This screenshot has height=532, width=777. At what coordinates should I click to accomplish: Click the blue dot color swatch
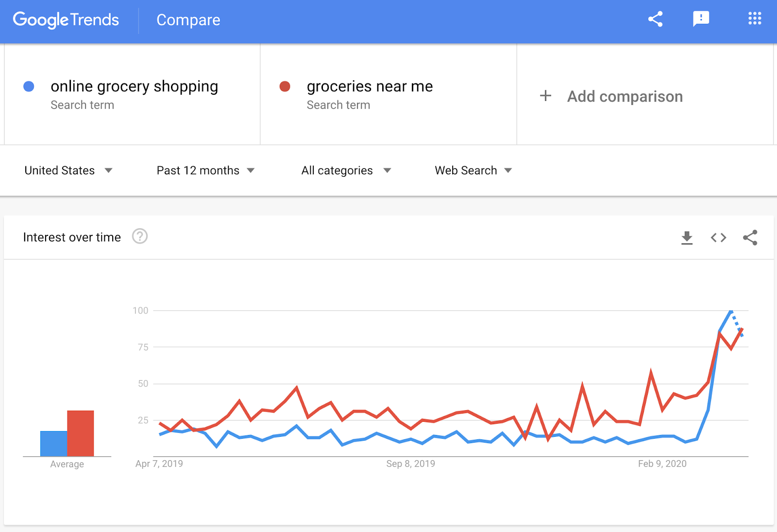[29, 86]
